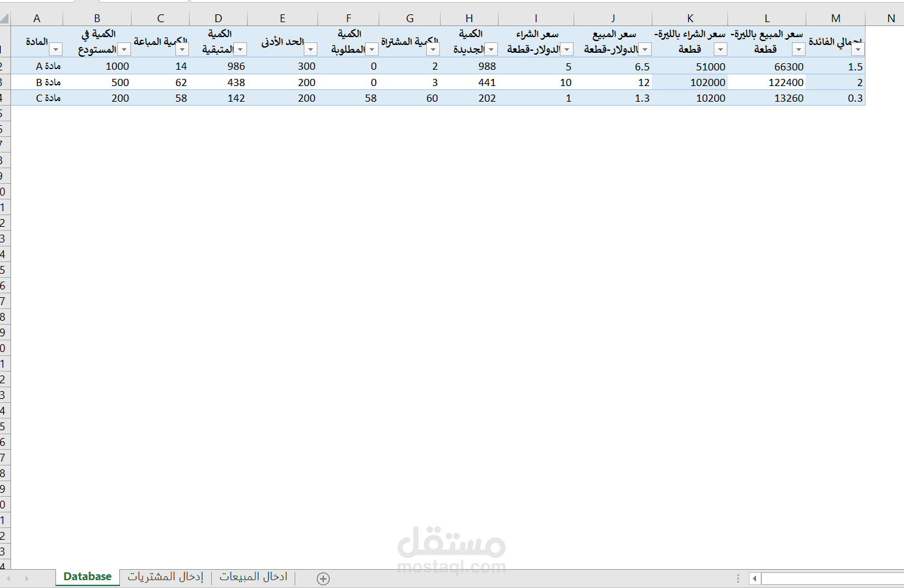Open filter dropdown for الكمية الجديدة

tap(491, 50)
